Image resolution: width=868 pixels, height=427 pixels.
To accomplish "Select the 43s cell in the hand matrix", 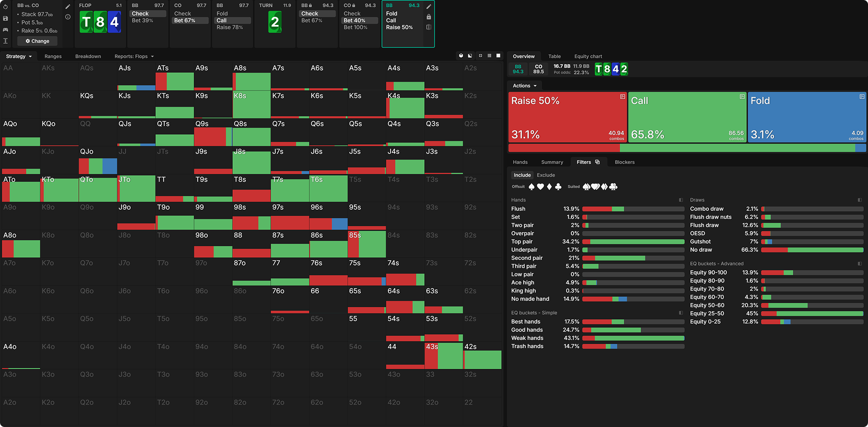I will (443, 356).
